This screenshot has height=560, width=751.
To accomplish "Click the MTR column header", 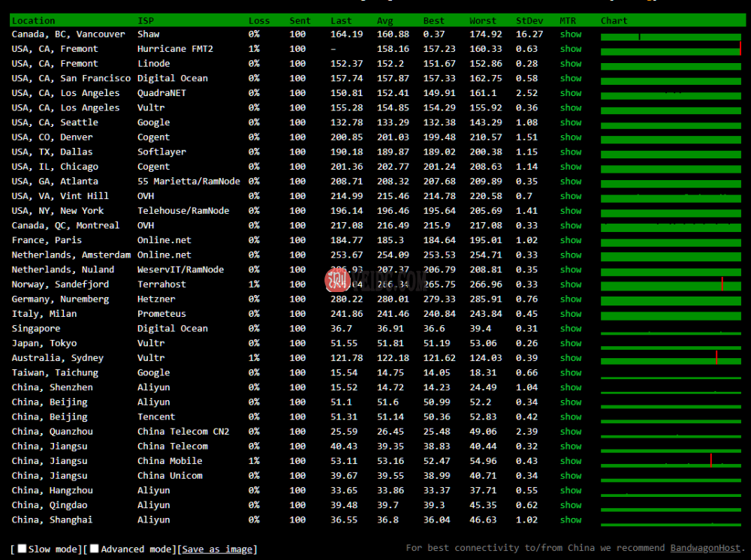I will pyautogui.click(x=568, y=20).
